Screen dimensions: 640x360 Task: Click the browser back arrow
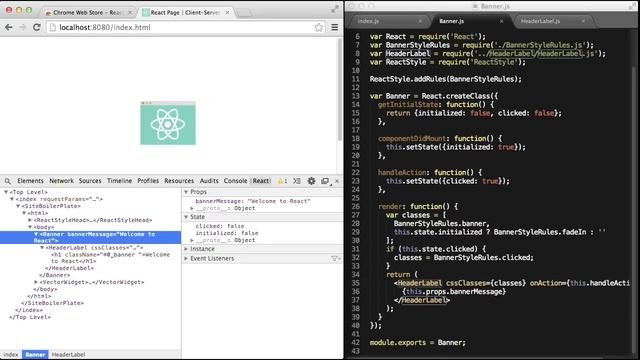[9, 27]
